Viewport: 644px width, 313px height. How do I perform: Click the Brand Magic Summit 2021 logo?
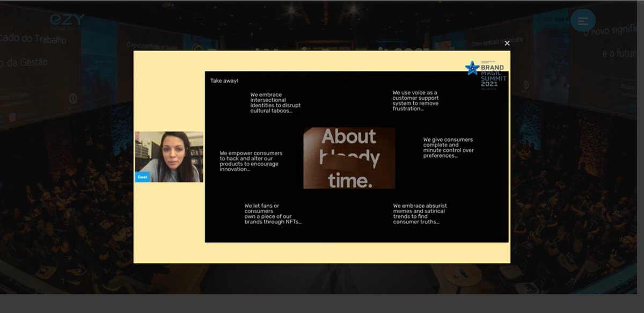(x=486, y=74)
